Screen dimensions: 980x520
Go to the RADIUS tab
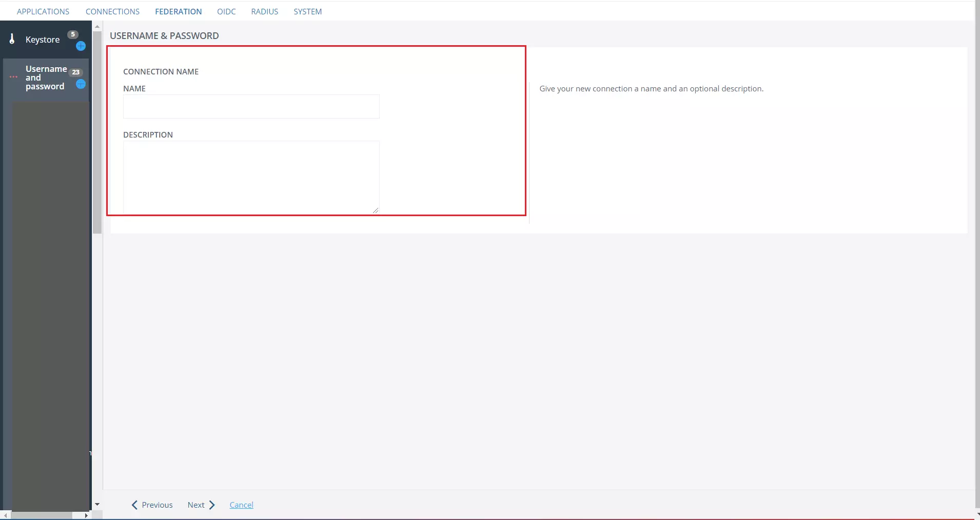pyautogui.click(x=264, y=11)
